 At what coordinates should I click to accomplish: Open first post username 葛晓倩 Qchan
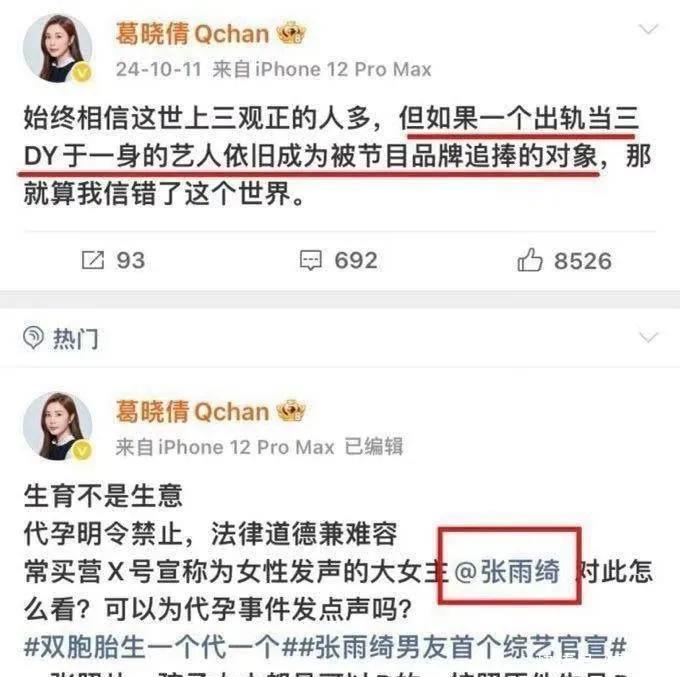click(x=192, y=33)
